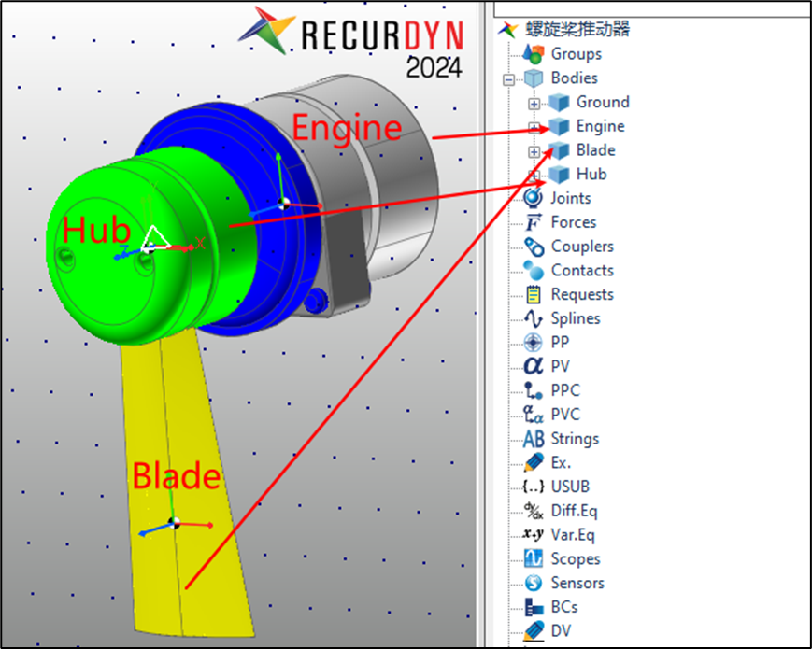Expand the Engine body node

534,127
